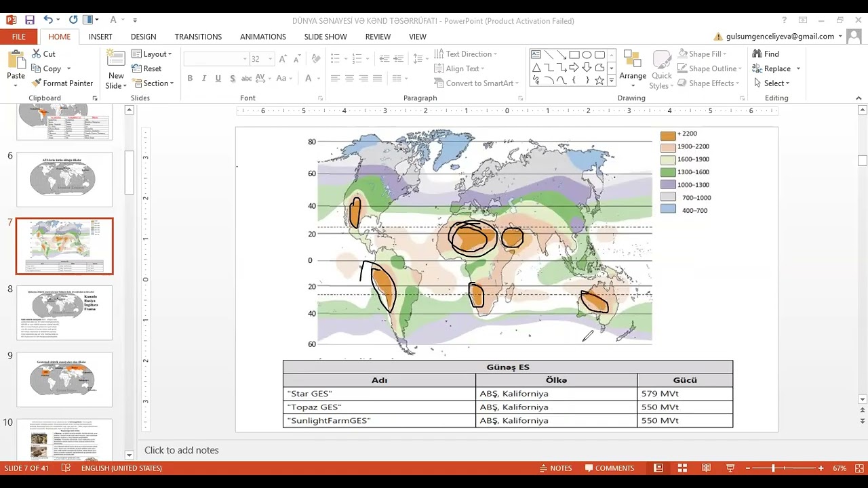Viewport: 868px width, 488px height.
Task: Toggle justify text alignment
Action: tap(378, 79)
